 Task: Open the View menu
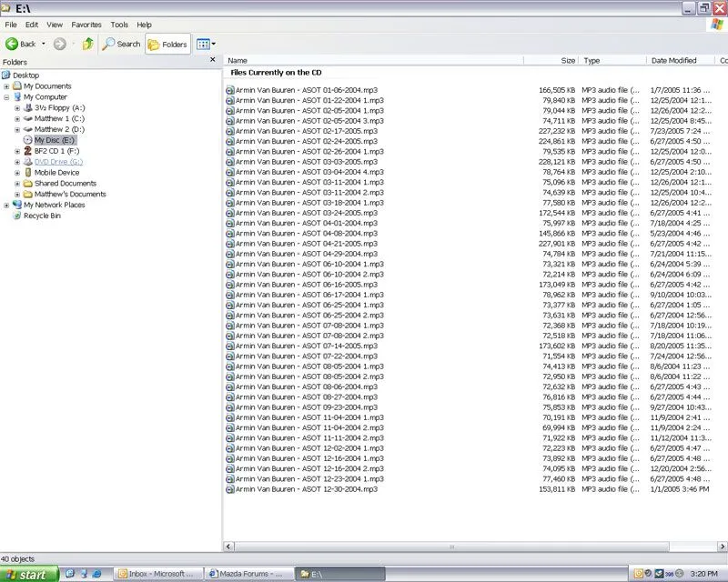click(x=55, y=25)
